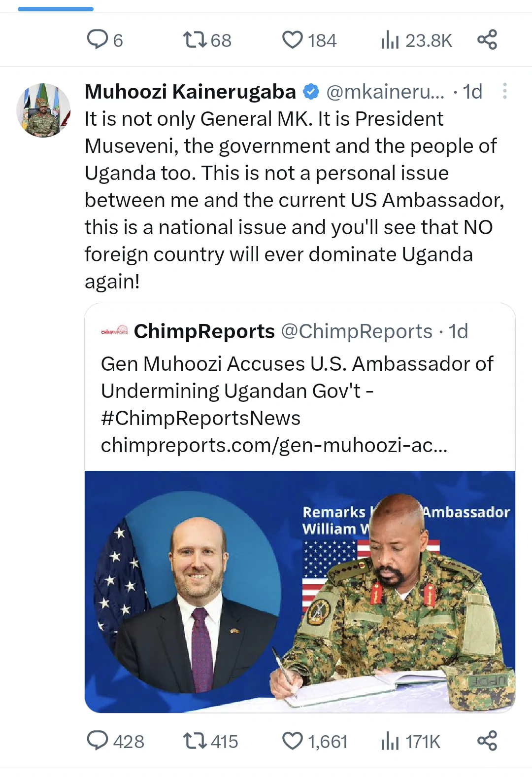View analytics showing 23.8K views
The image size is (532, 781).
(x=416, y=40)
